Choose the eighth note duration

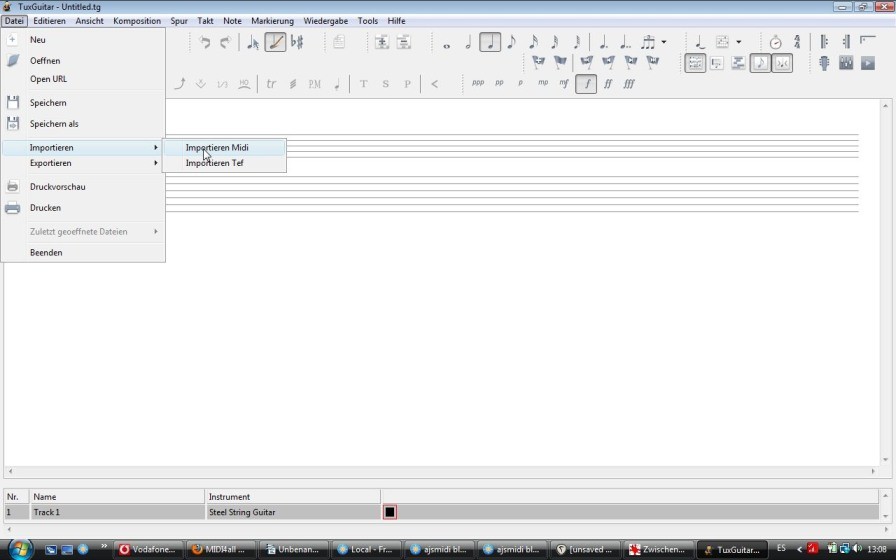[x=511, y=42]
